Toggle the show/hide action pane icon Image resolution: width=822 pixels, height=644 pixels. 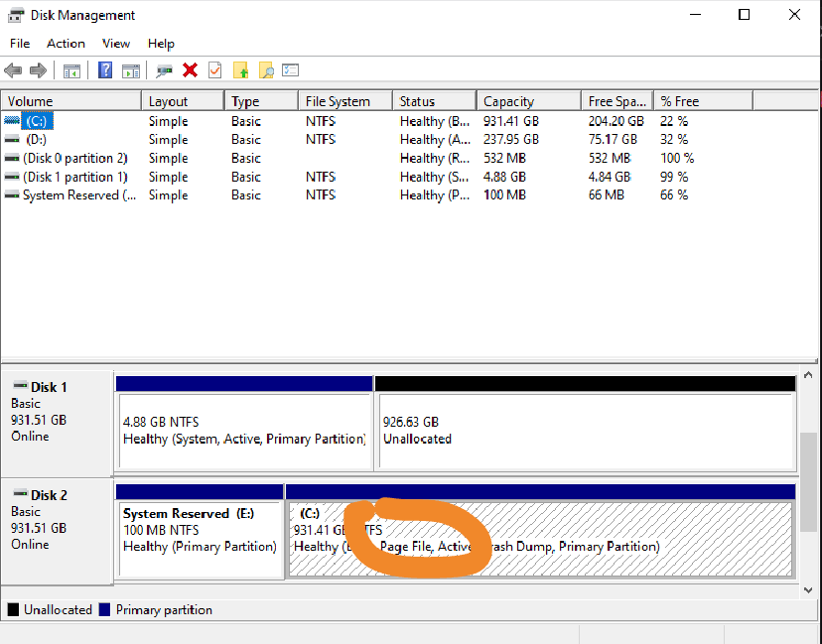coord(131,70)
